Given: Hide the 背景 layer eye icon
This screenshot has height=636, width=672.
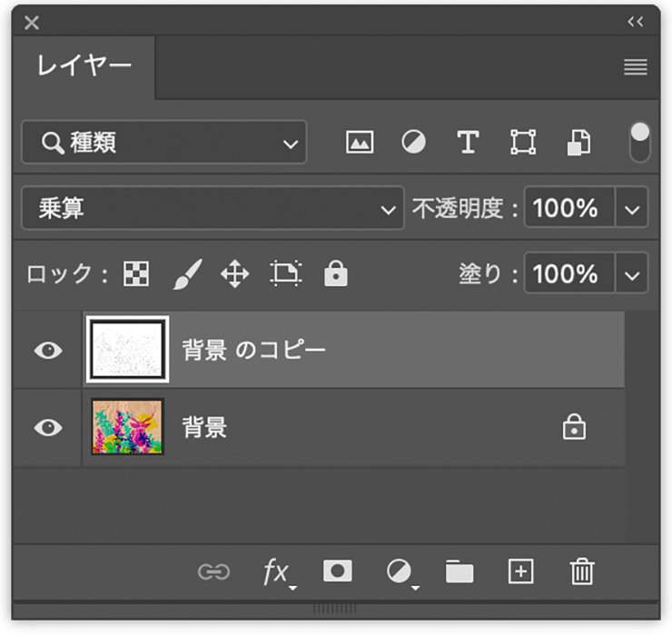Looking at the screenshot, I should pyautogui.click(x=47, y=428).
